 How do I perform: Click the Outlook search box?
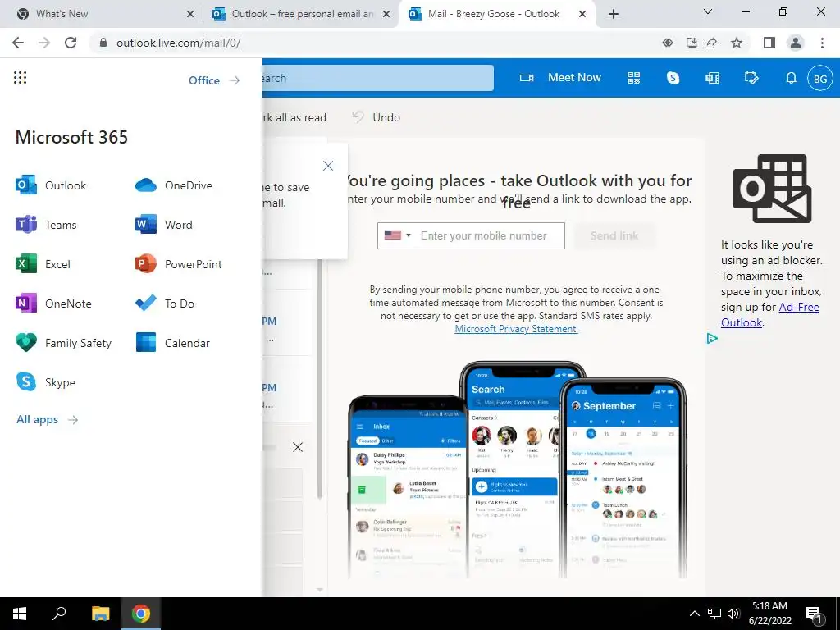click(377, 78)
